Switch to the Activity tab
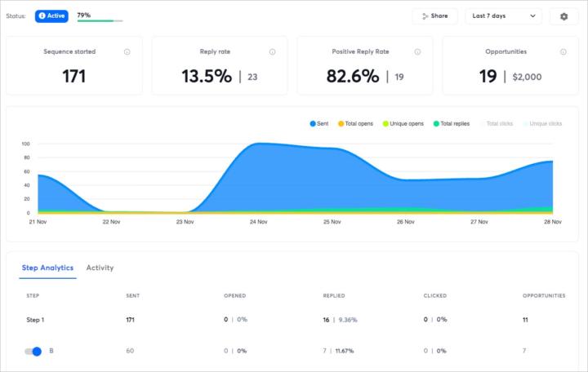Screen dimensions: 588x372 (x=100, y=268)
